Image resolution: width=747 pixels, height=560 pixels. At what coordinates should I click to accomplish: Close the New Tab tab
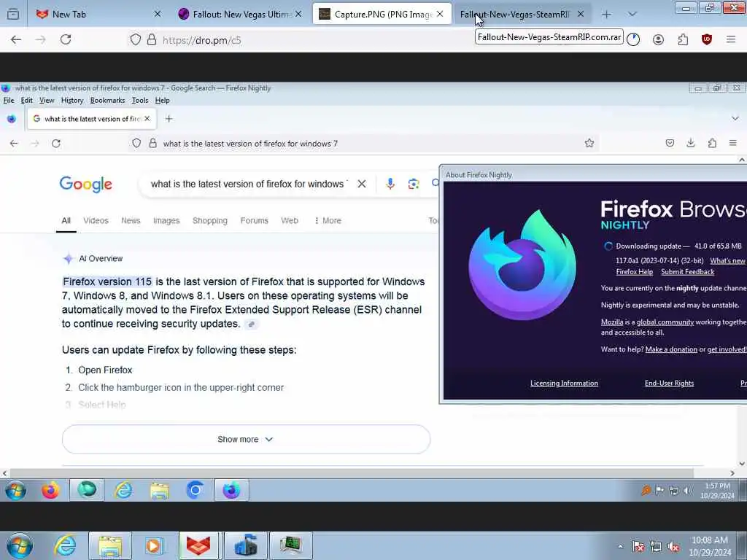(x=158, y=15)
